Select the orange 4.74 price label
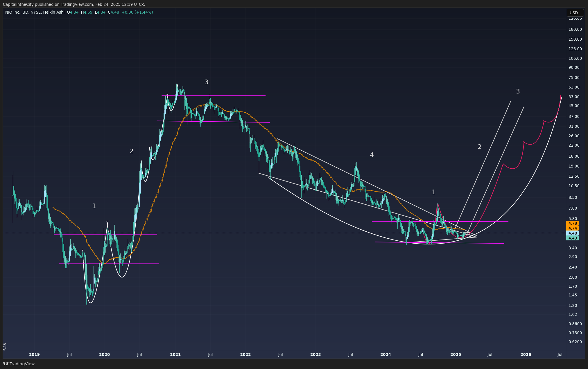Viewport: 588px width, 369px height. click(x=572, y=228)
